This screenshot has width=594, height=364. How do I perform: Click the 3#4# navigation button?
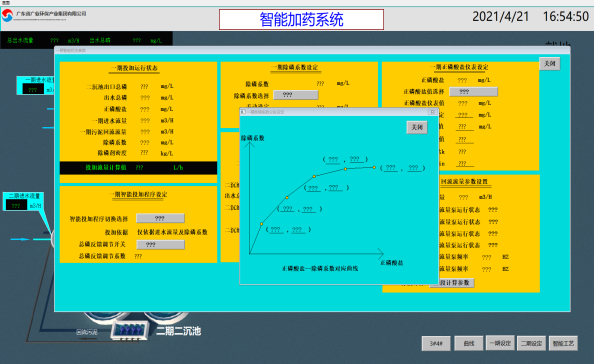[436, 343]
